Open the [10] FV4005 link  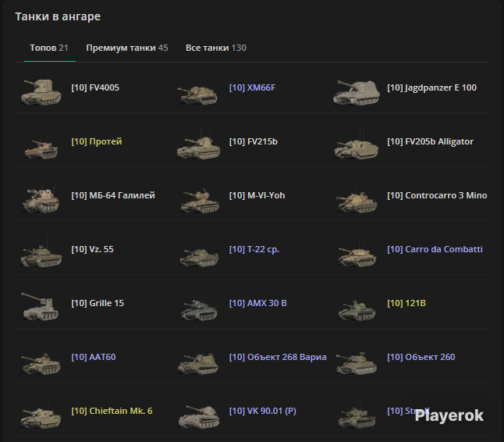(x=95, y=87)
